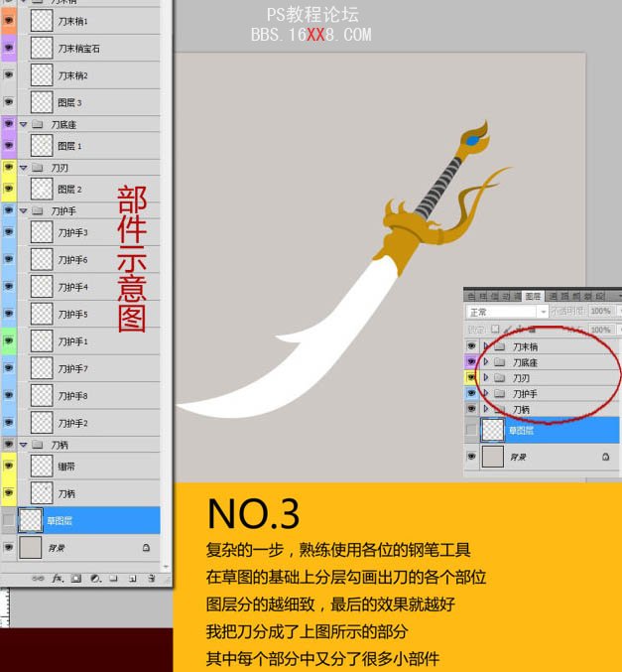Image resolution: width=622 pixels, height=672 pixels.
Task: Hide the 刀末梢1 layer with its eye
Action: (9, 21)
